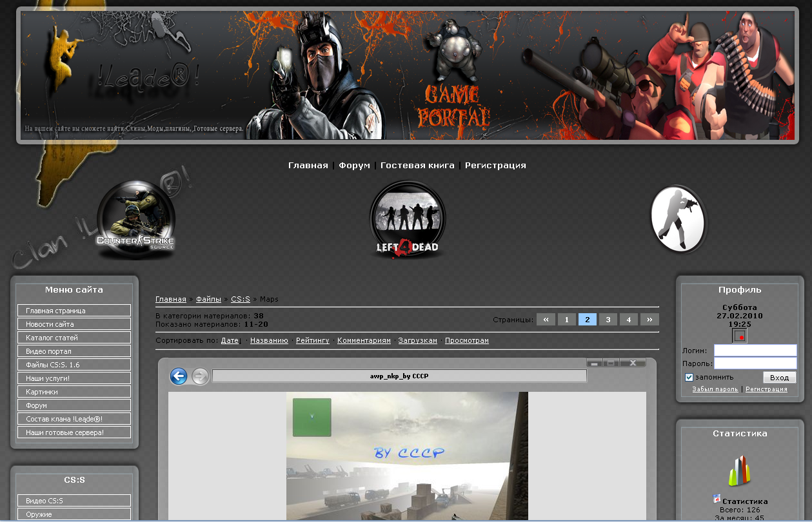Image resolution: width=812 pixels, height=522 pixels.
Task: Go to next page with » button
Action: click(x=649, y=319)
